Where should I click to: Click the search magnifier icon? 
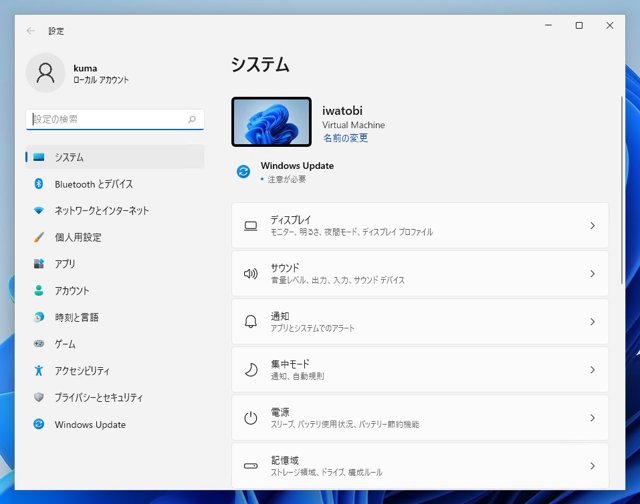click(x=192, y=119)
